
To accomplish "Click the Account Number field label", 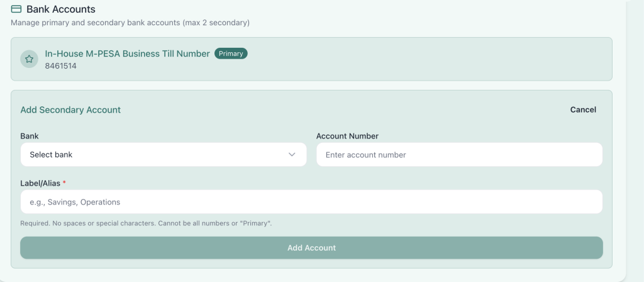I will point(347,136).
